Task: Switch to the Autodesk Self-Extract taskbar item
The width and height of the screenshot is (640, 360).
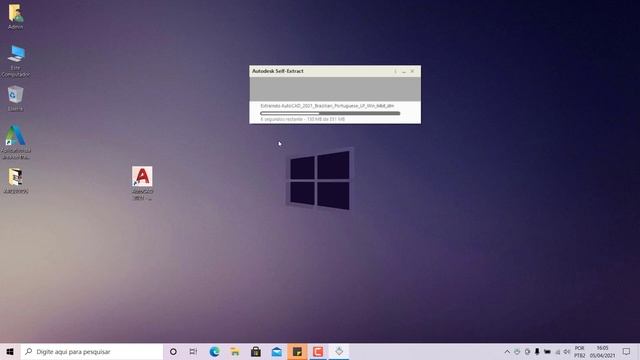Action: point(339,351)
